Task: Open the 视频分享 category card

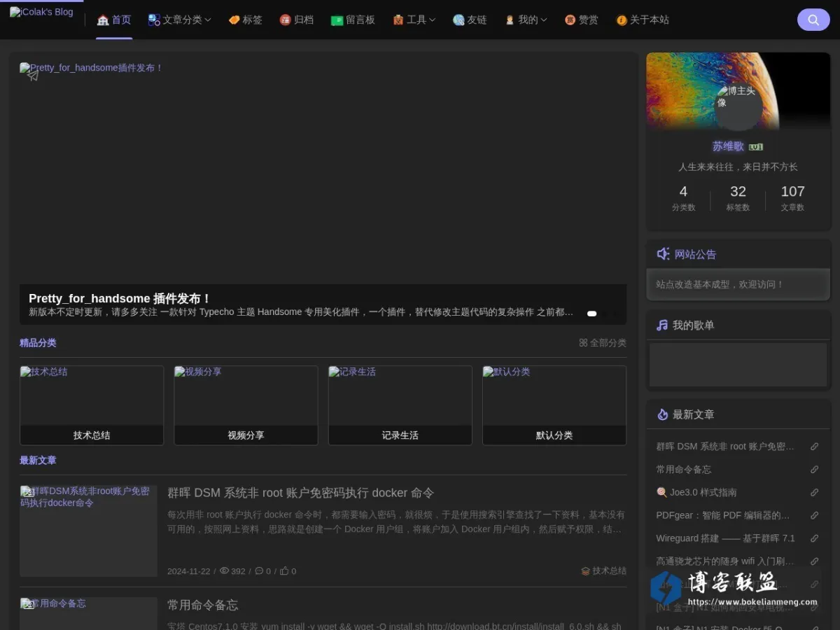Action: point(246,405)
